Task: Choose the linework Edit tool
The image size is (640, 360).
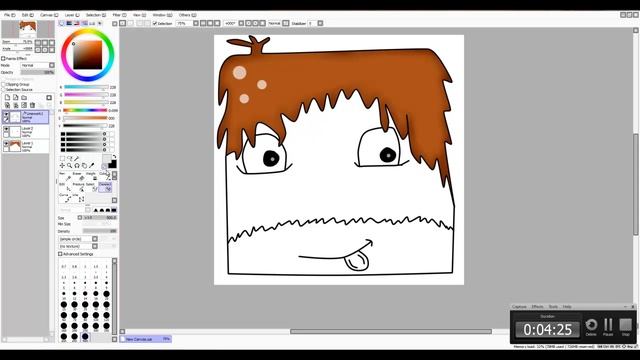Action: point(65,187)
